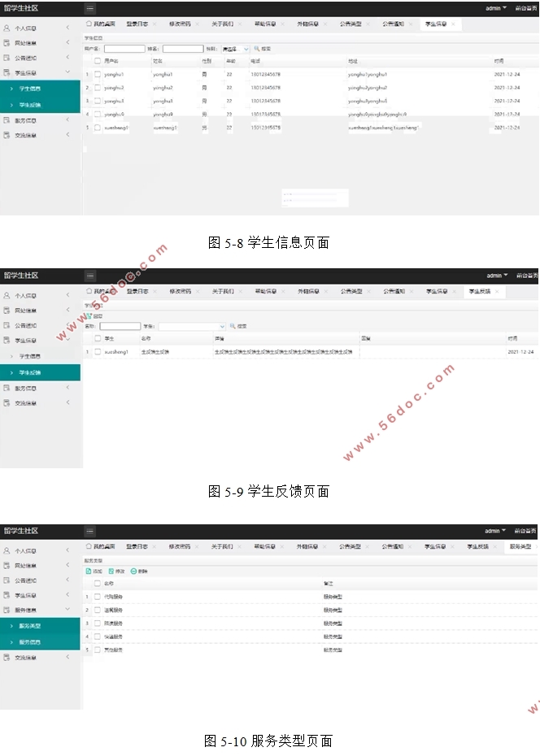Click 前台首页 link in service type header
This screenshot has height=756, width=540.
pyautogui.click(x=525, y=531)
